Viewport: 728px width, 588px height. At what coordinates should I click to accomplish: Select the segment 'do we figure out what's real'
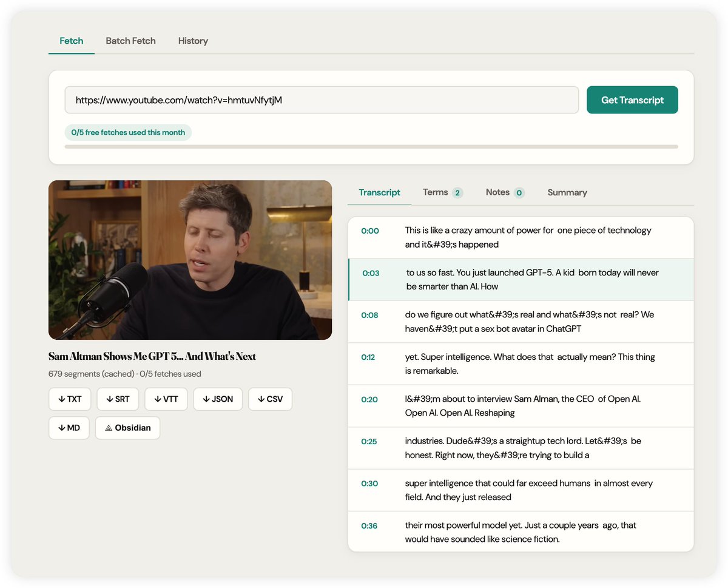(521, 322)
